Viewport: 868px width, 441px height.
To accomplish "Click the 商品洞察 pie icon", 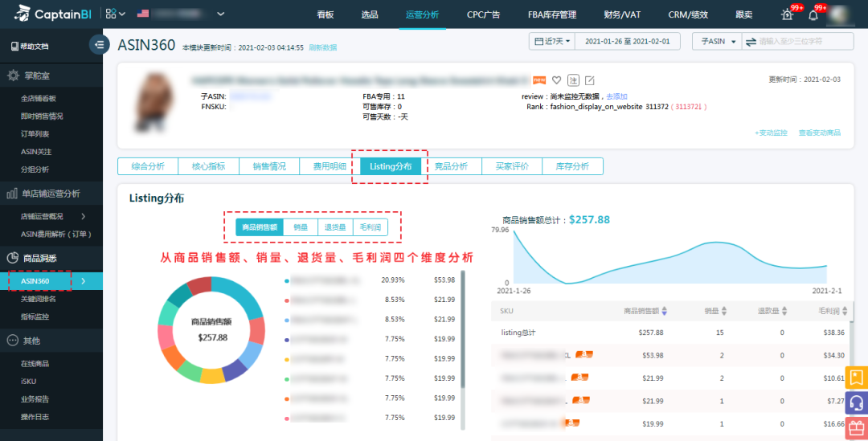I will click(13, 258).
